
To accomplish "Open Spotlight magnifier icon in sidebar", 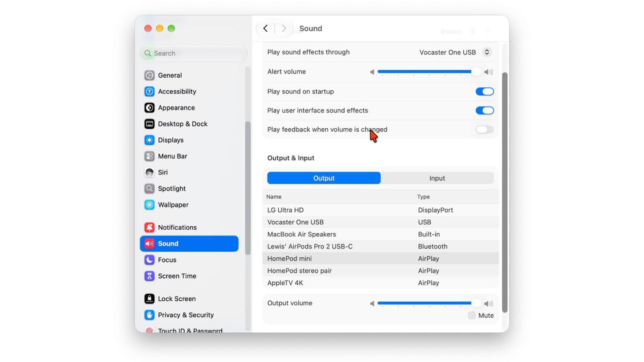I will pos(149,189).
